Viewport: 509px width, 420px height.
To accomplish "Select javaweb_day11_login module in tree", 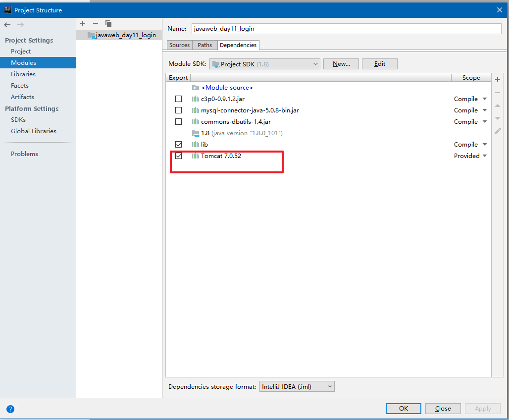I will (x=119, y=35).
